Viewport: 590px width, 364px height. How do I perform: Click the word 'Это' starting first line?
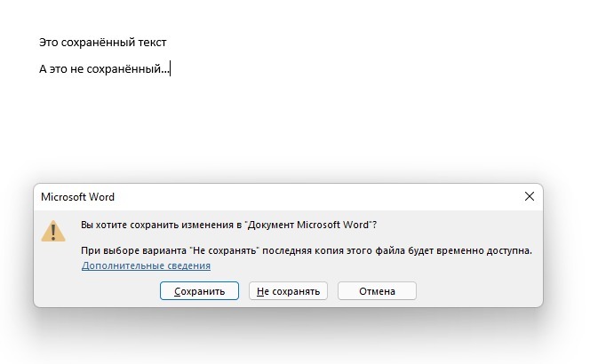point(50,42)
